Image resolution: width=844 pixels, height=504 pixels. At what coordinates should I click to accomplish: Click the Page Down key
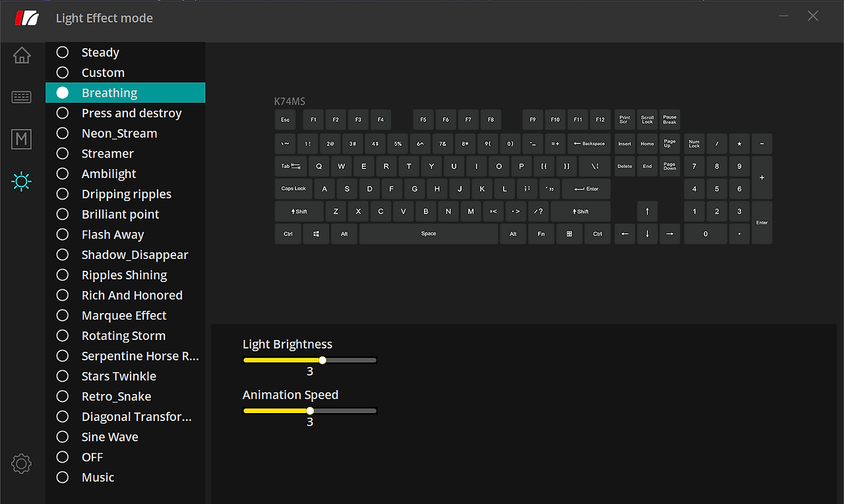tap(670, 166)
